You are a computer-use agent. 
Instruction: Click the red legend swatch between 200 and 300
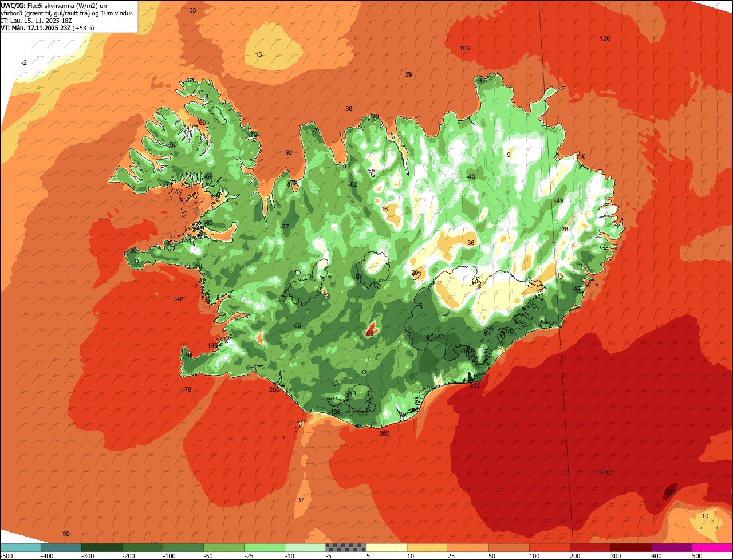point(590,547)
